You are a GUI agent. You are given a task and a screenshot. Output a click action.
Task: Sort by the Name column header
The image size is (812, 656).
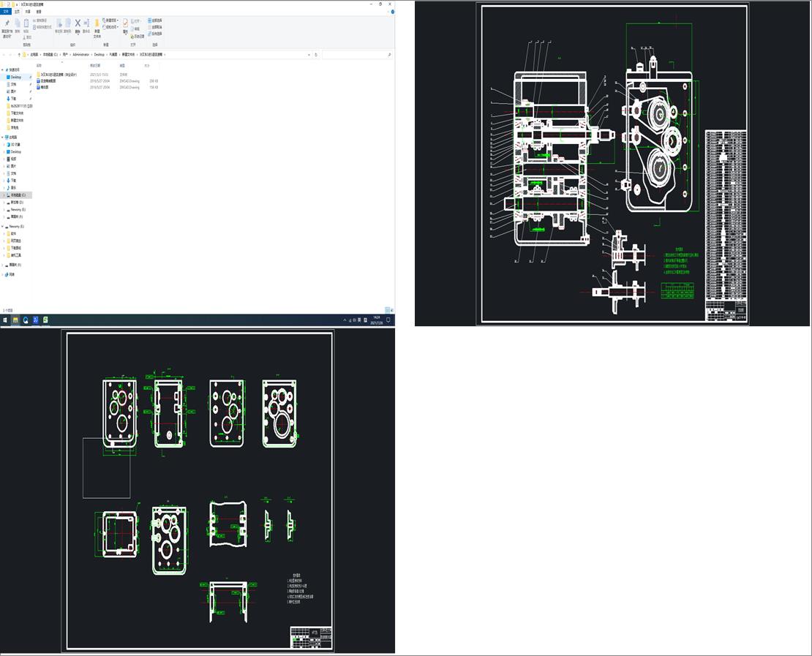[39, 66]
